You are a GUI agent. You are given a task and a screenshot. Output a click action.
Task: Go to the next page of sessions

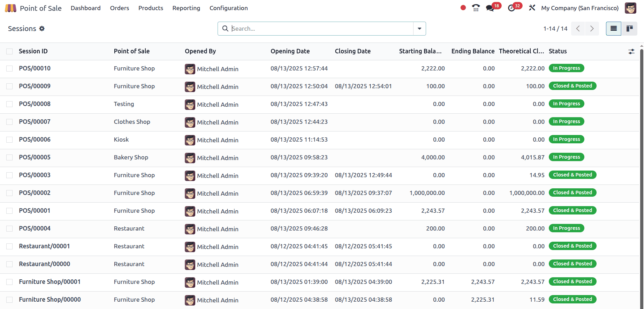pos(592,29)
